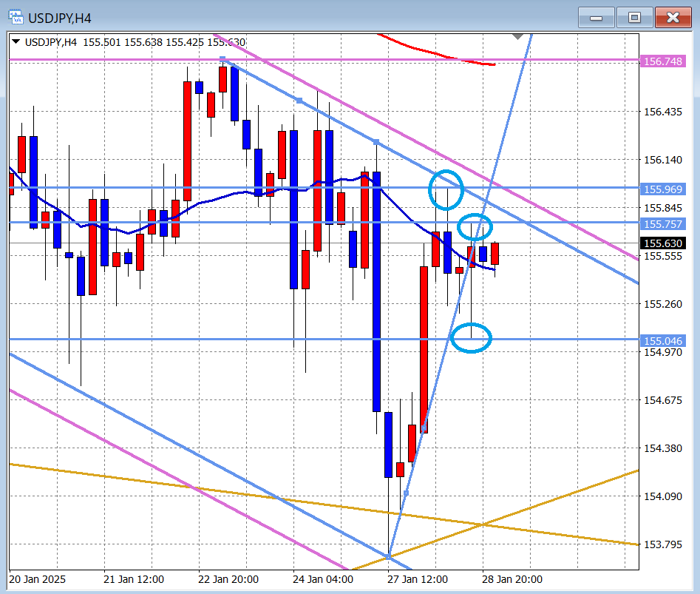Click the chart window icon in title bar

pyautogui.click(x=15, y=16)
